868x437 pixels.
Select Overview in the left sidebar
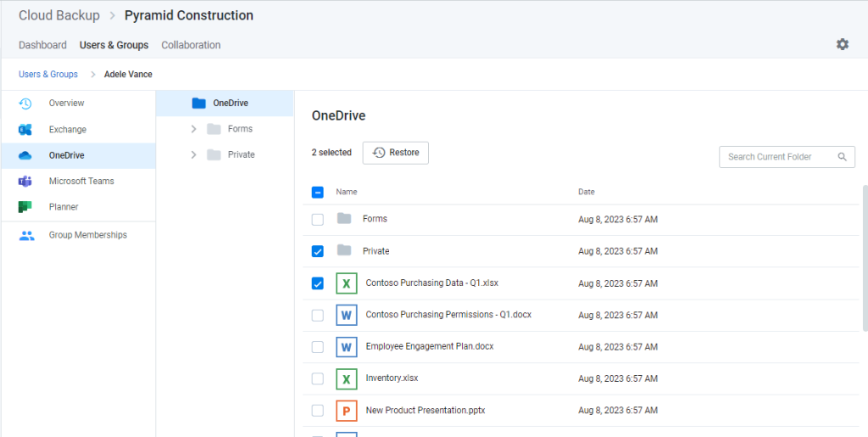(78, 103)
